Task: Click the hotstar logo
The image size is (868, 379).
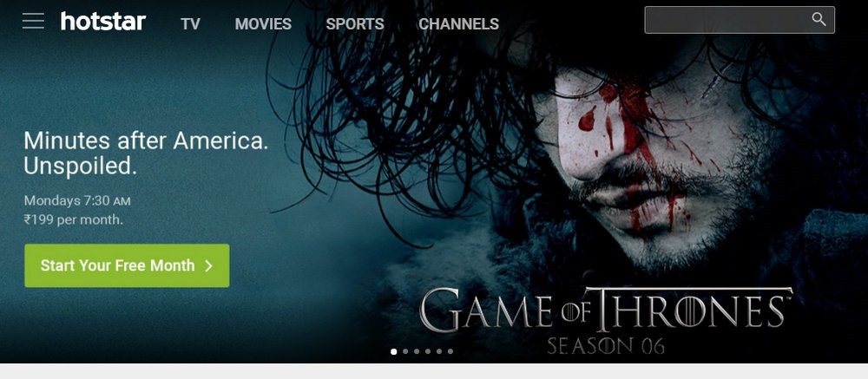Action: pyautogui.click(x=103, y=22)
